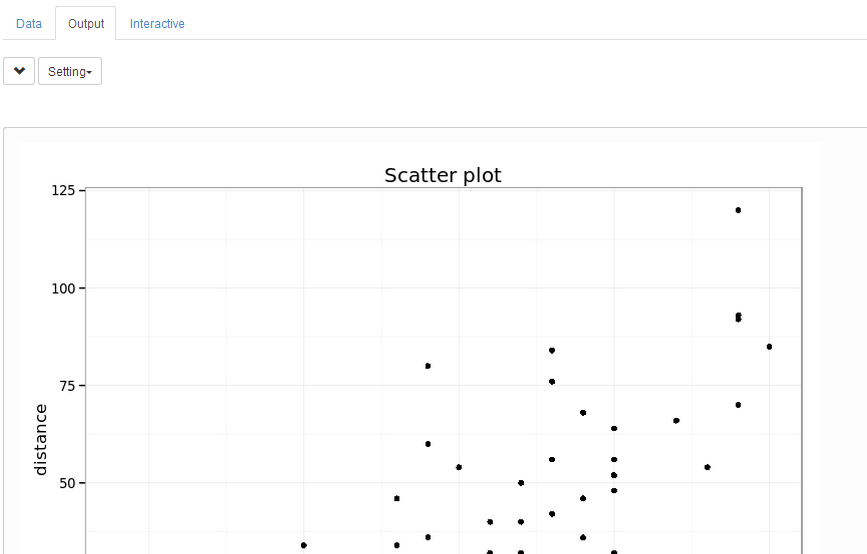867x554 pixels.
Task: Select the highest data point near 120
Action: 738,210
